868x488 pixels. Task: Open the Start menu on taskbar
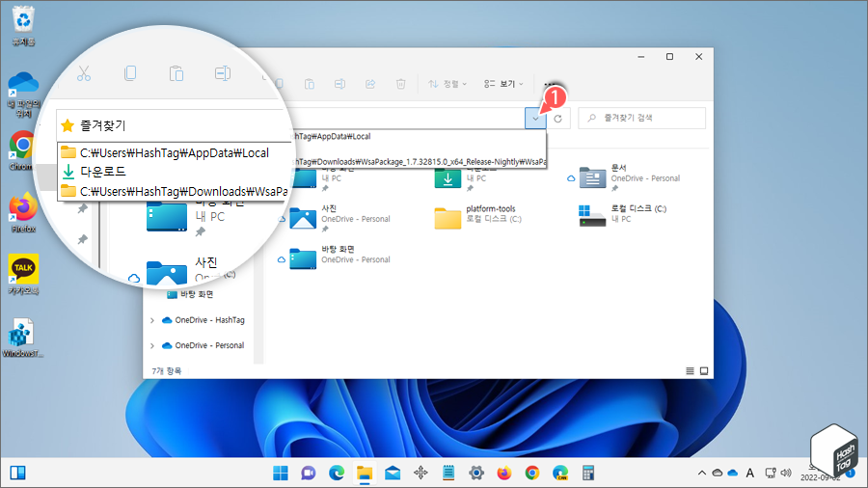tap(281, 474)
